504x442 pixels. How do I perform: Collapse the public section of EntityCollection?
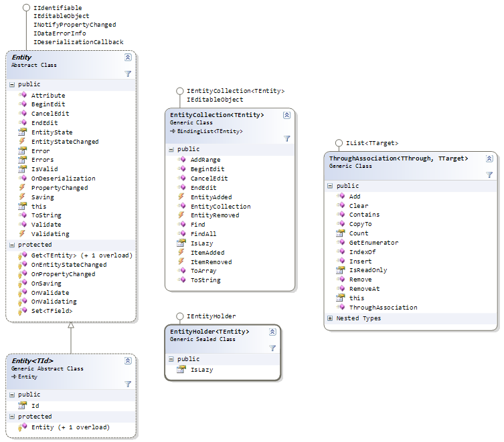click(x=171, y=149)
